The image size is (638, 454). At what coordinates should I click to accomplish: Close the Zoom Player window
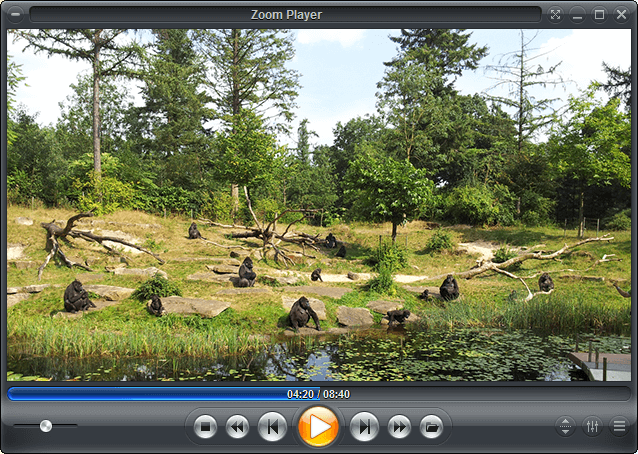pyautogui.click(x=621, y=15)
